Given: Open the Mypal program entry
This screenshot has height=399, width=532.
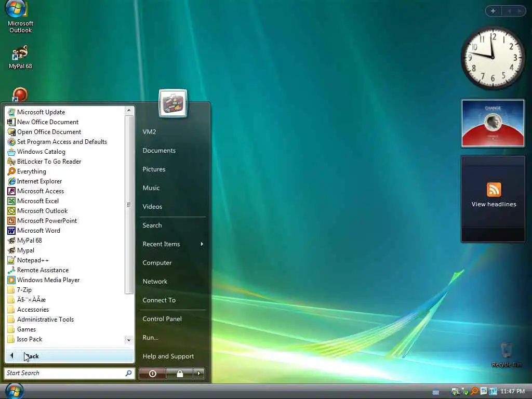Looking at the screenshot, I should (x=65, y=250).
